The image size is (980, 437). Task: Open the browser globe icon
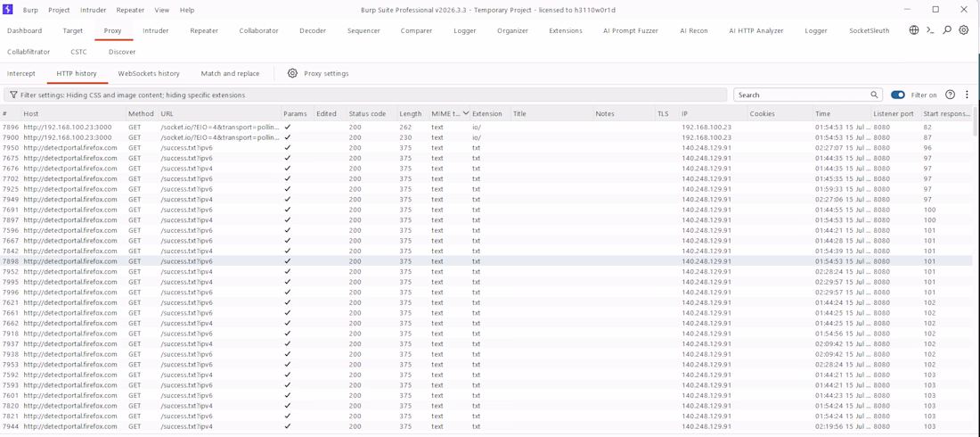pos(914,30)
